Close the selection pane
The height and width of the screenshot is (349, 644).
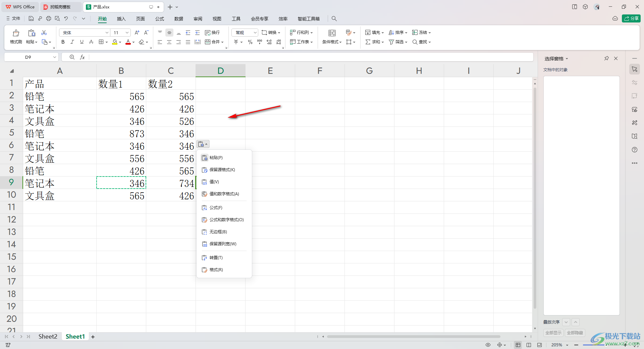616,58
